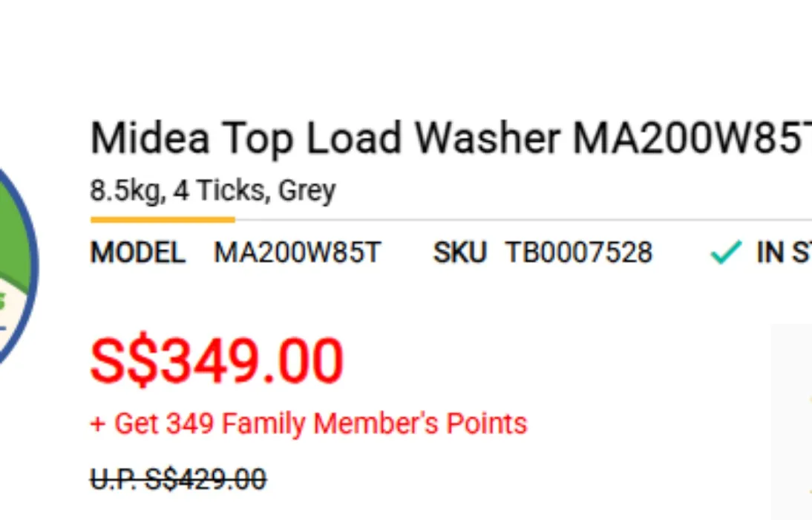Click the MA200W85T code in product title
The image size is (812, 520).
[692, 138]
